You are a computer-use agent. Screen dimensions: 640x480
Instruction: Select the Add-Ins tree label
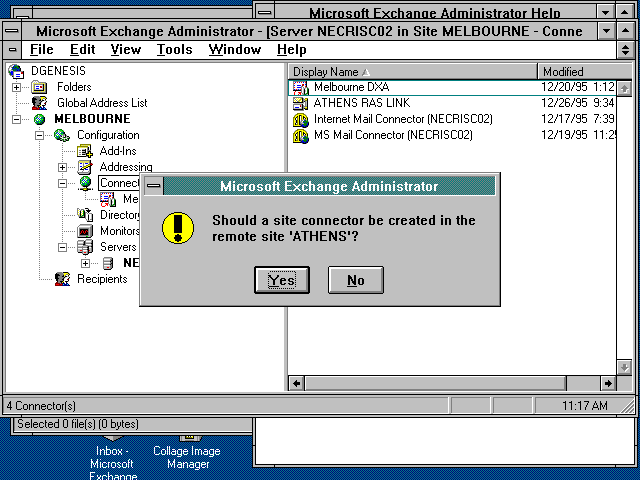(118, 151)
